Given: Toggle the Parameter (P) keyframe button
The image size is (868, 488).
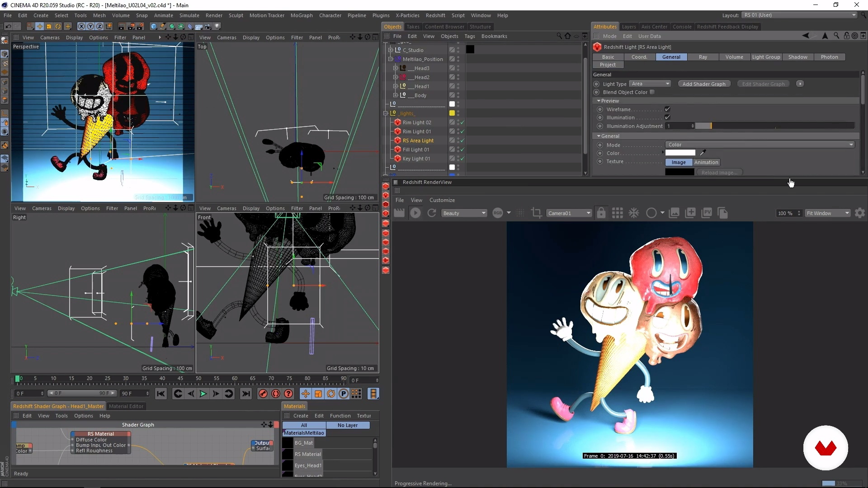Looking at the screenshot, I should pos(344,394).
